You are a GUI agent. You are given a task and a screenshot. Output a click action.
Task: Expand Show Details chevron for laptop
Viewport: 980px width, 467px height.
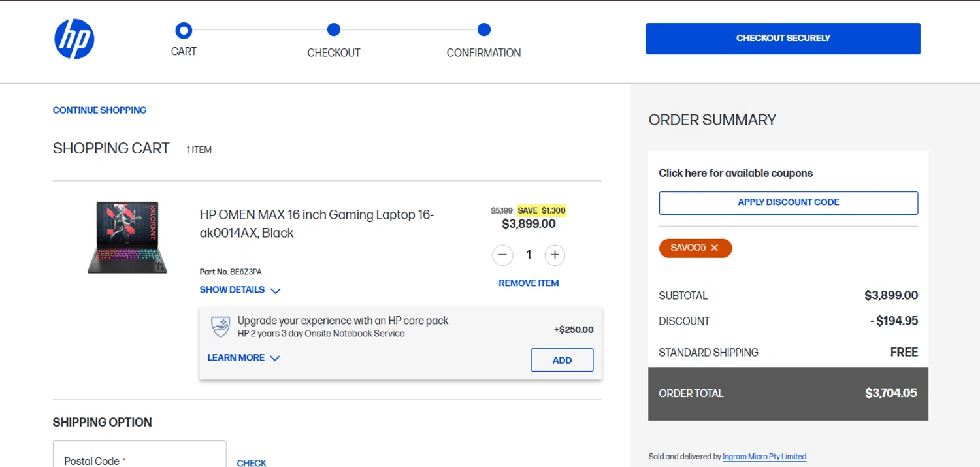(275, 291)
